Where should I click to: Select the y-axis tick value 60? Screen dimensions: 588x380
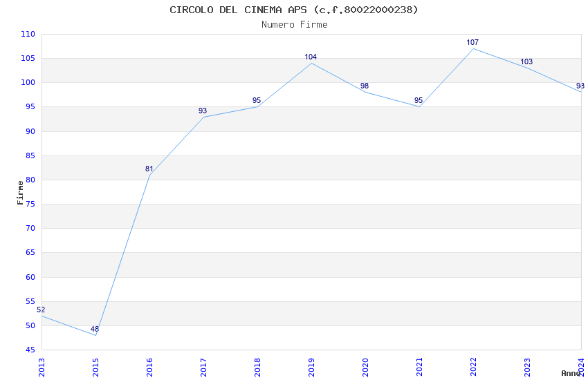pos(30,277)
